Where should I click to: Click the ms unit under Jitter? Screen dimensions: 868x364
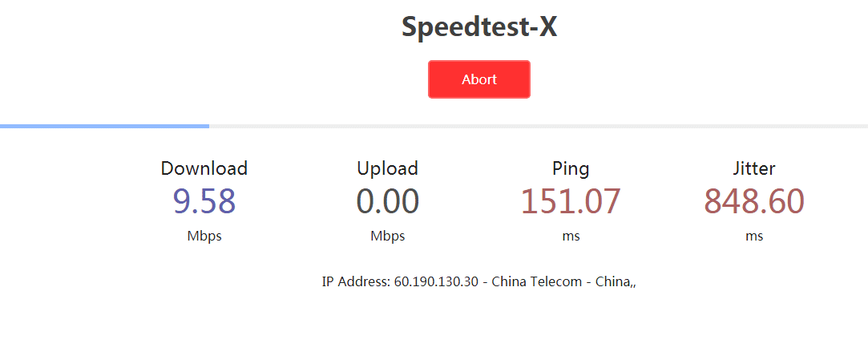click(x=754, y=237)
